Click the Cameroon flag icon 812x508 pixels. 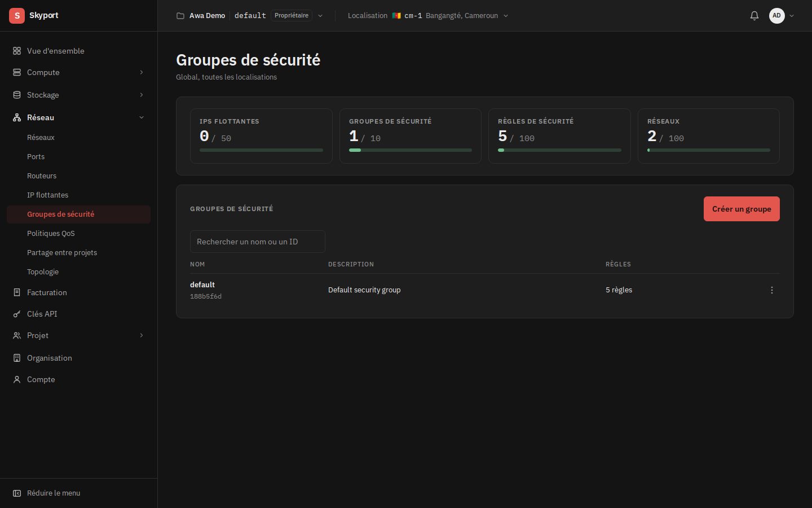coord(396,16)
